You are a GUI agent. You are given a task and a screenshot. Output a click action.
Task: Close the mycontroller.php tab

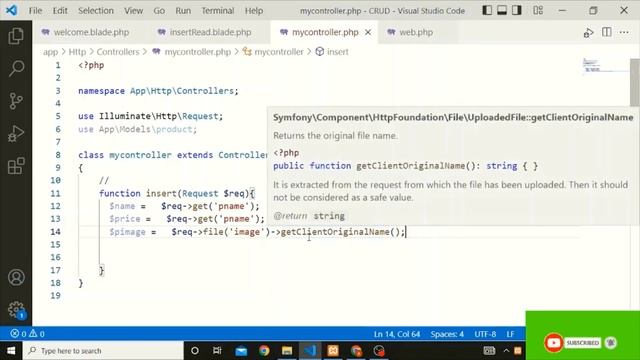(x=368, y=32)
